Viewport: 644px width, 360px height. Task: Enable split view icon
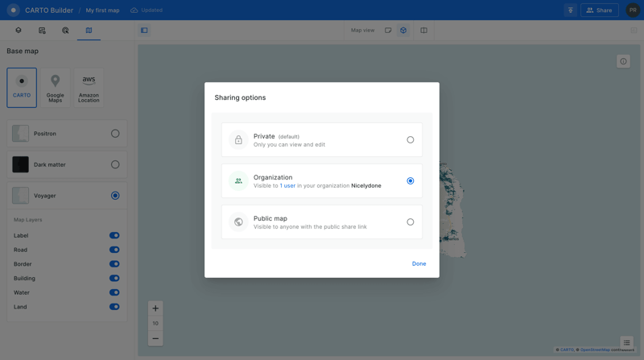coord(424,31)
